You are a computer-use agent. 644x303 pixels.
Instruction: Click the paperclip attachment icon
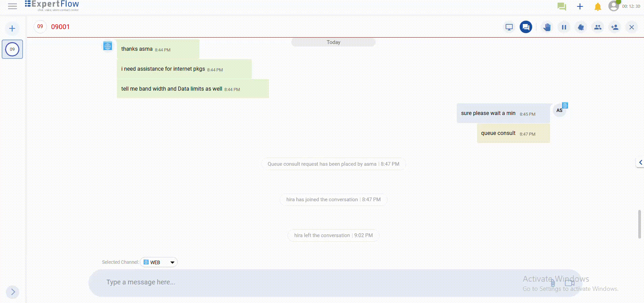coord(553,283)
